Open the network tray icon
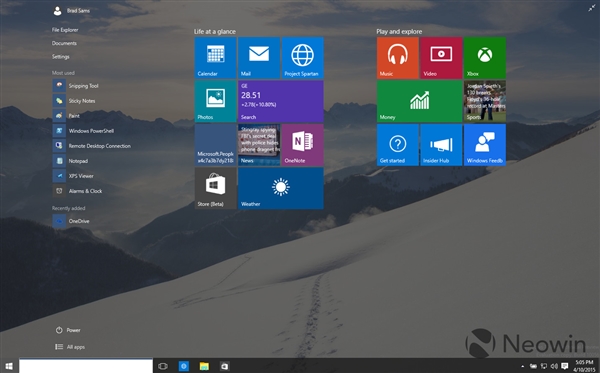The height and width of the screenshot is (373, 600). (544, 366)
